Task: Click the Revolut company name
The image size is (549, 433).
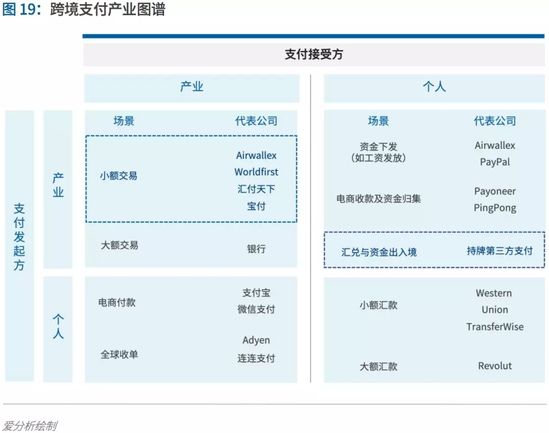Action: pyautogui.click(x=495, y=366)
